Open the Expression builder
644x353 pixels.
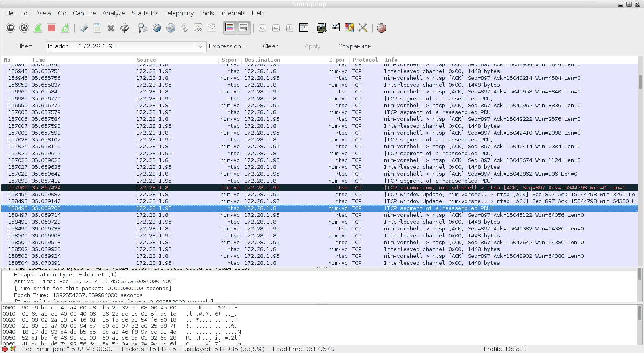(x=228, y=46)
